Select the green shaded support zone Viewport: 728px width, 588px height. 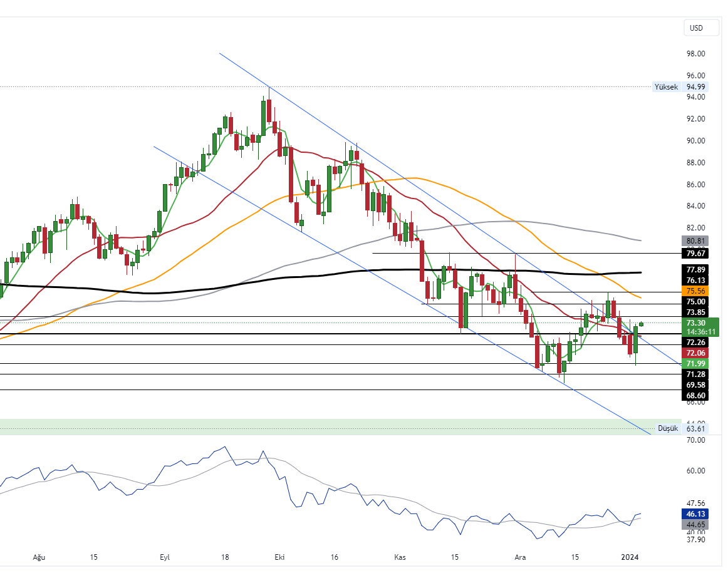[x=313, y=426]
